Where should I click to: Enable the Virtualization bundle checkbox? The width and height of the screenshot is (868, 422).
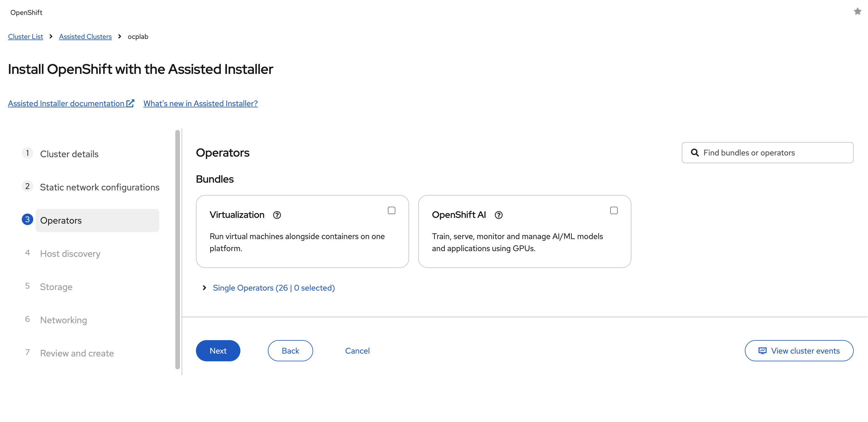point(391,210)
